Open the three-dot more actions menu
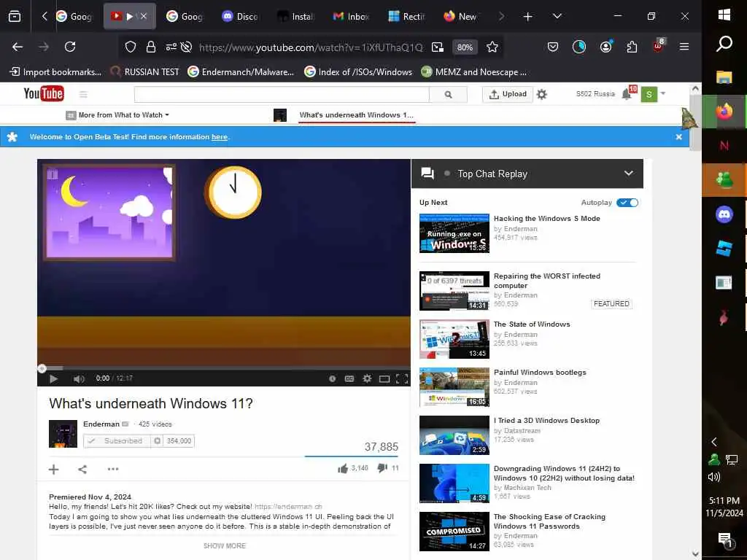Image resolution: width=747 pixels, height=560 pixels. pyautogui.click(x=113, y=469)
